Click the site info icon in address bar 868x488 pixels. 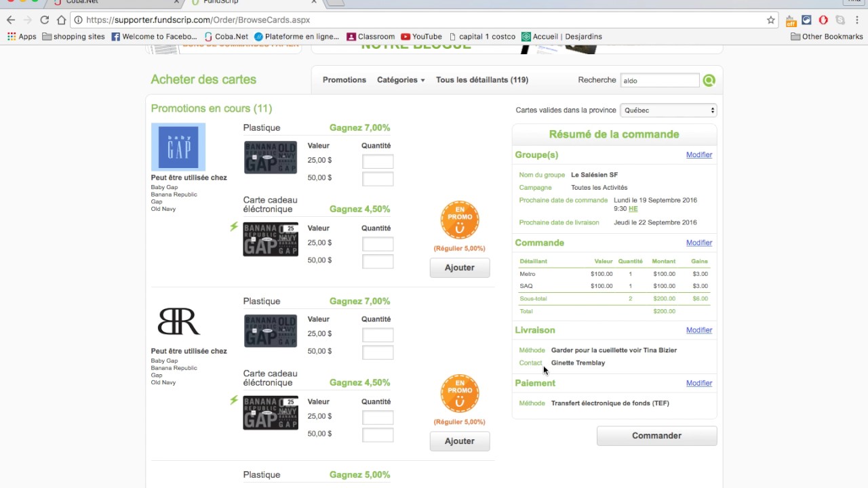click(x=79, y=20)
